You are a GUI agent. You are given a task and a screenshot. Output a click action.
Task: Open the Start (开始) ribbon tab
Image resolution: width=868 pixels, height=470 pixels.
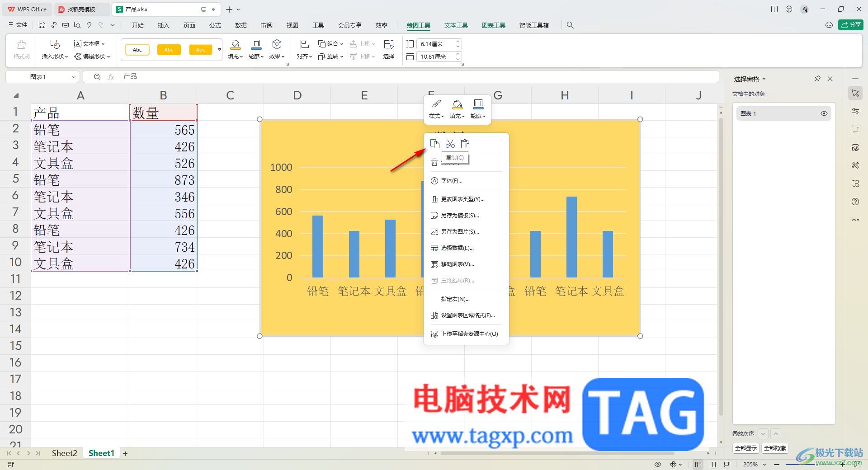pos(138,25)
